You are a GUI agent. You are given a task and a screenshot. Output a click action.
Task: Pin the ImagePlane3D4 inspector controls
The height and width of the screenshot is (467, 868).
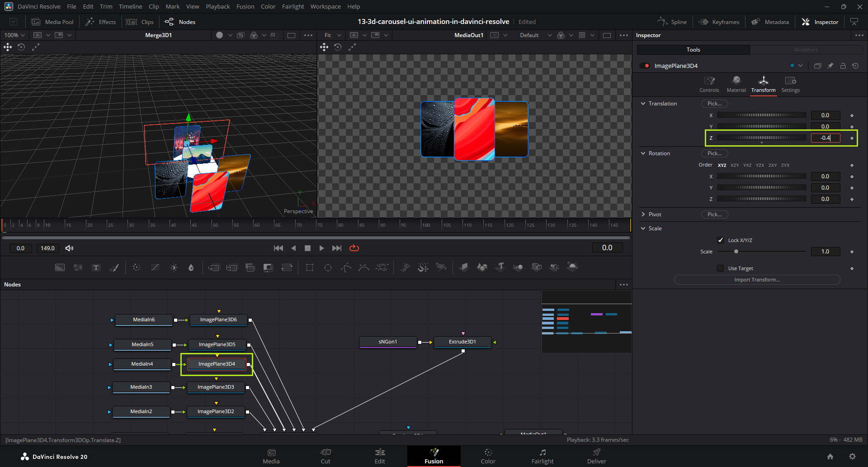click(830, 66)
